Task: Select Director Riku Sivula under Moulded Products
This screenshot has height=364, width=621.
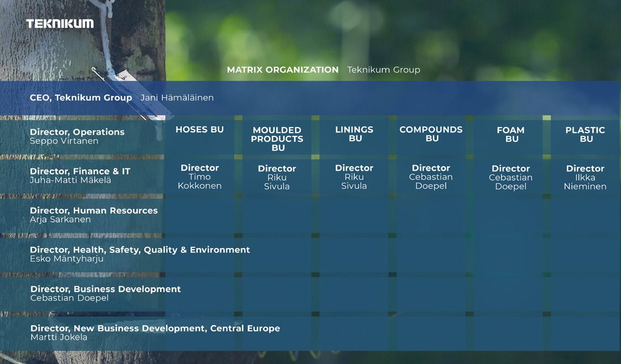Action: pos(277,177)
